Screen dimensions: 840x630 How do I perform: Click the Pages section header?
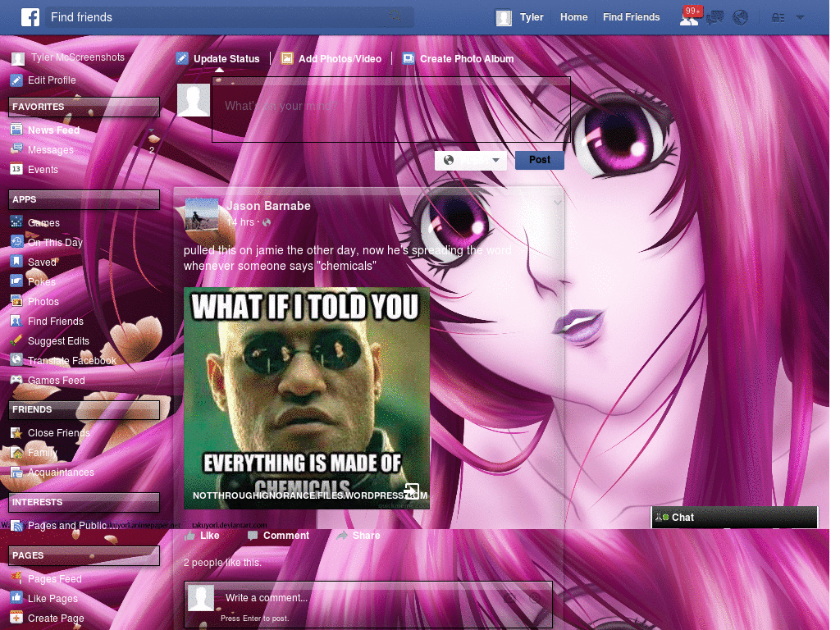click(84, 555)
